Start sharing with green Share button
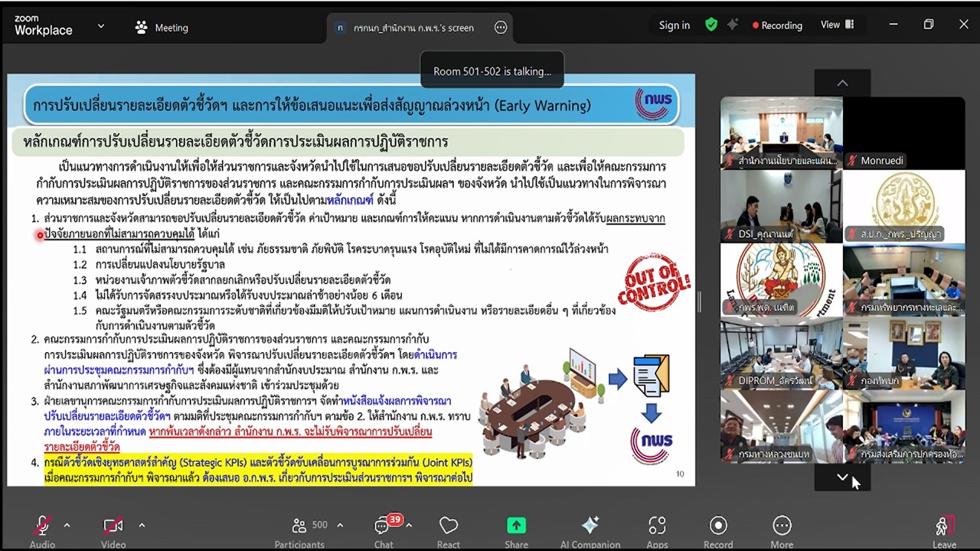 coord(516,527)
